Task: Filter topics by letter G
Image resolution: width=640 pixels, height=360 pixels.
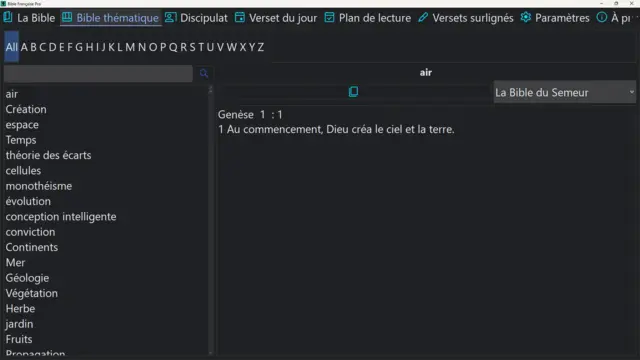Action: 79,47
